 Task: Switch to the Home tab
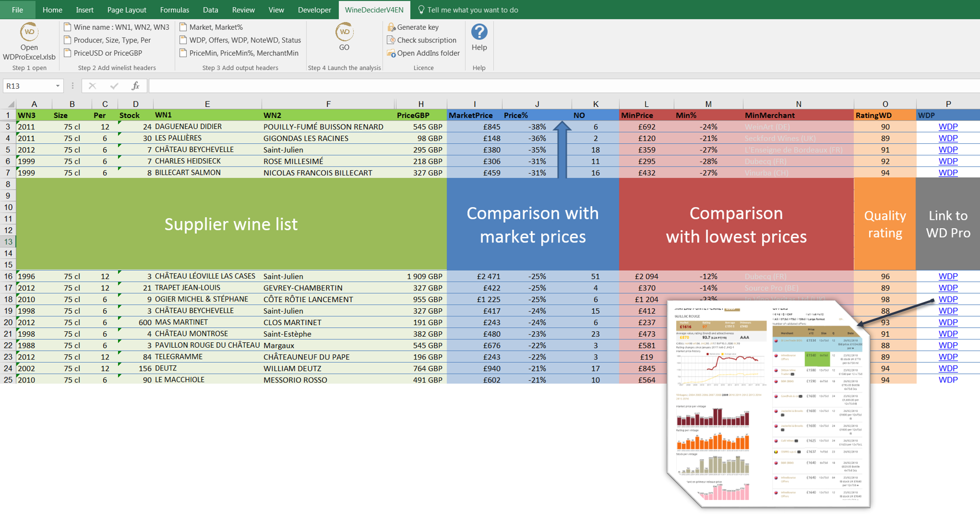click(52, 10)
